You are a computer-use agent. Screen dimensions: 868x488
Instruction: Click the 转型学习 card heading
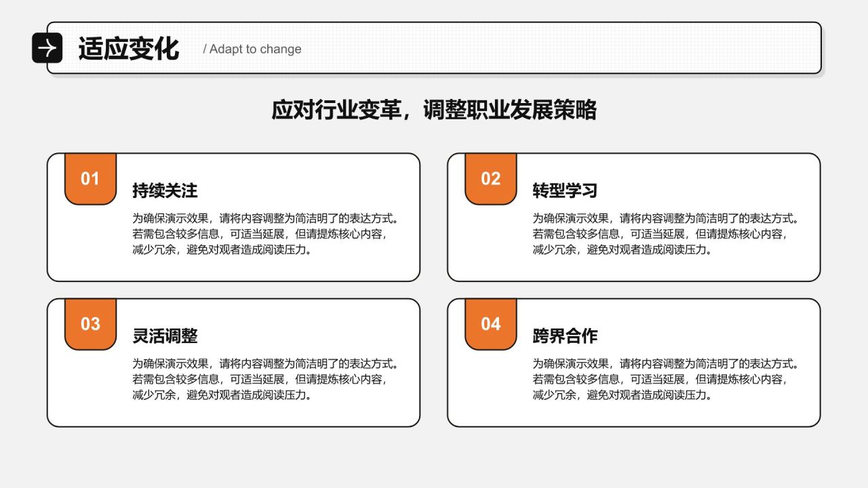pyautogui.click(x=565, y=191)
